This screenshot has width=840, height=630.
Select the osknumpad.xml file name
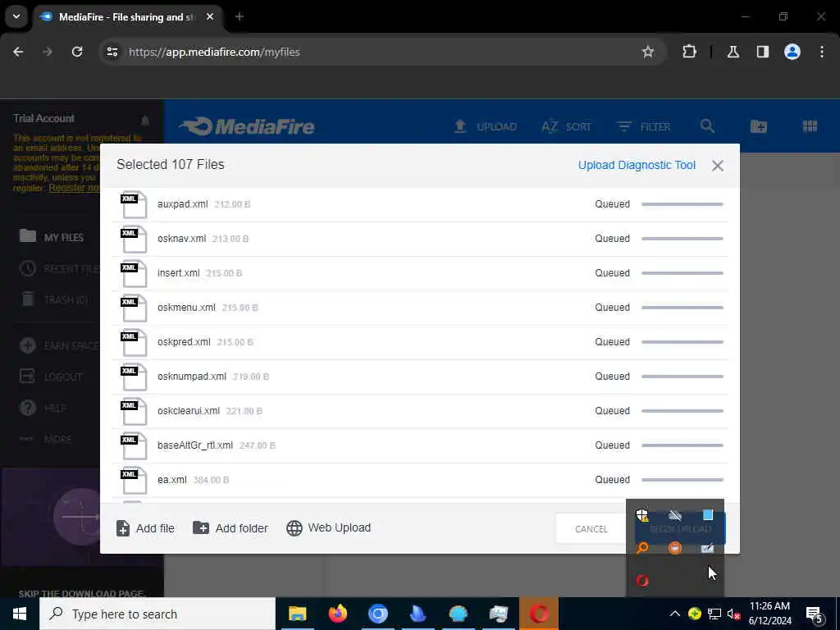[192, 376]
